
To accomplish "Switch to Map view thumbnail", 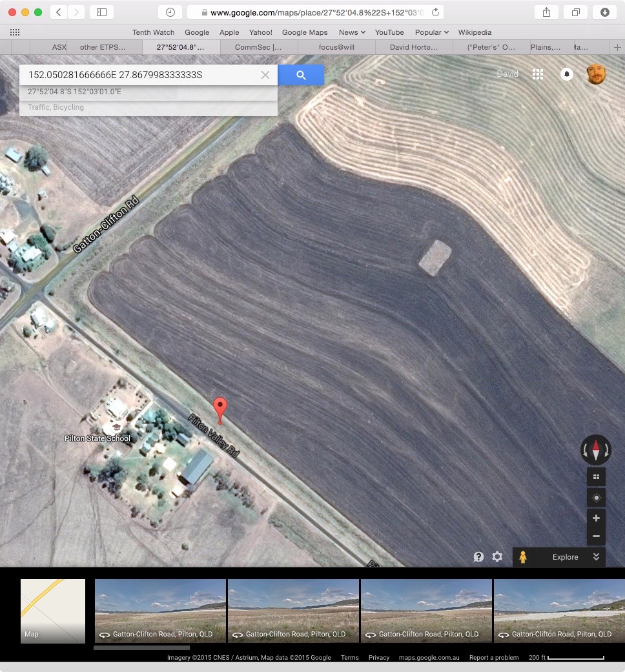I will 53,611.
